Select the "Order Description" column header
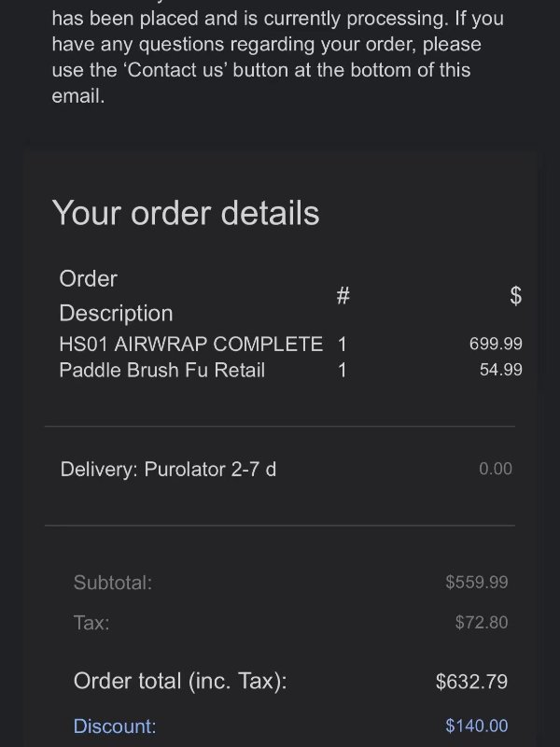The image size is (560, 747). [x=116, y=296]
